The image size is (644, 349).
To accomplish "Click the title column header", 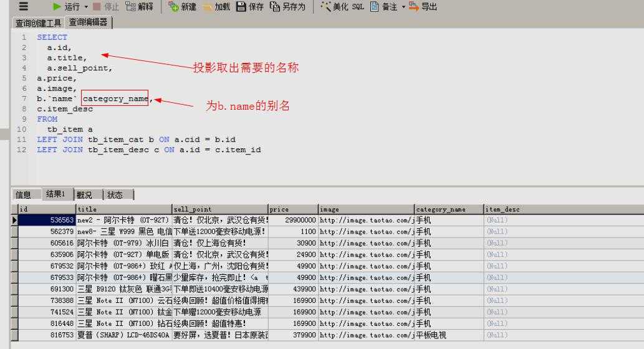I will pos(123,209).
